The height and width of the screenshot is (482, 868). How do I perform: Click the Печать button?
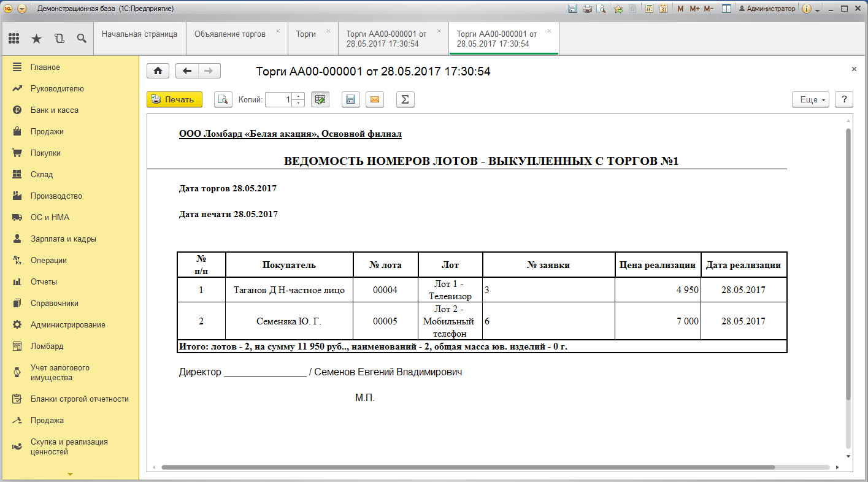point(174,99)
